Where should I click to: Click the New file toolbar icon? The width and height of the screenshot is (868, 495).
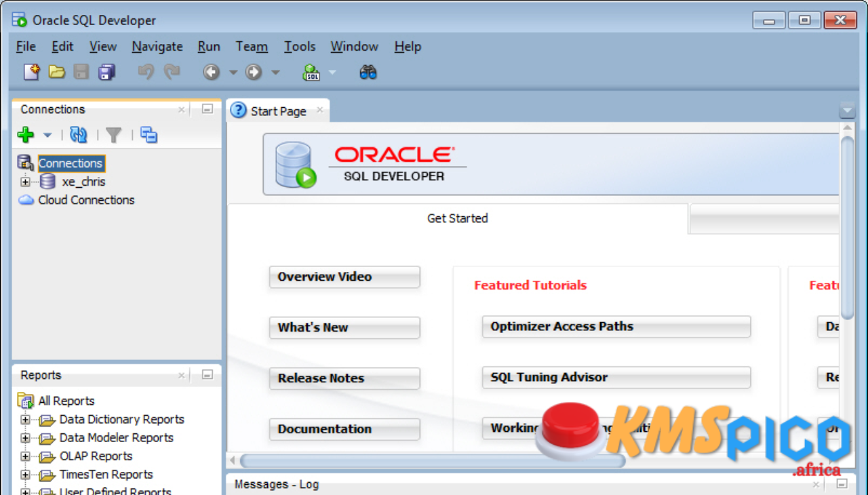pyautogui.click(x=32, y=72)
